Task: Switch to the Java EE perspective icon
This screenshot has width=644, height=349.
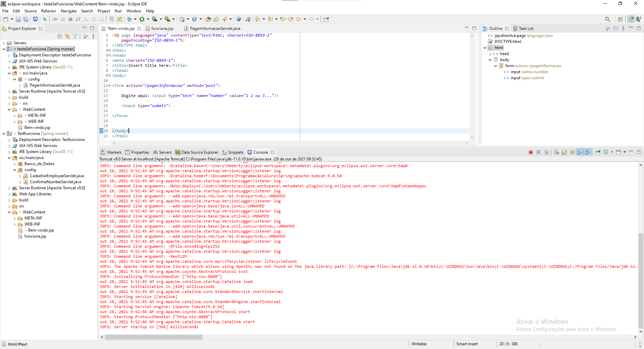Action: pos(631,19)
